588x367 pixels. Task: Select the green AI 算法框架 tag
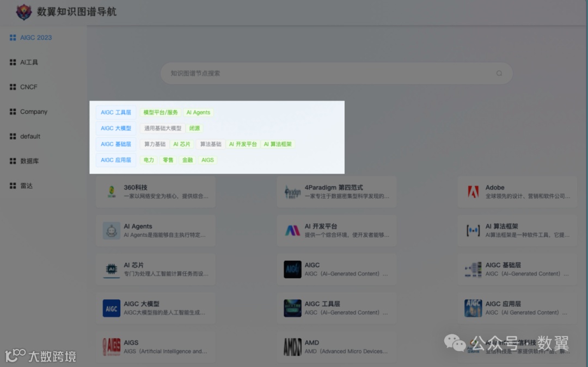pyautogui.click(x=278, y=144)
